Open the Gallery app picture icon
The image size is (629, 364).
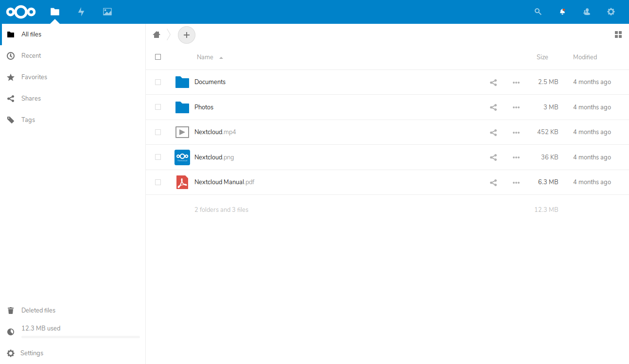[107, 12]
